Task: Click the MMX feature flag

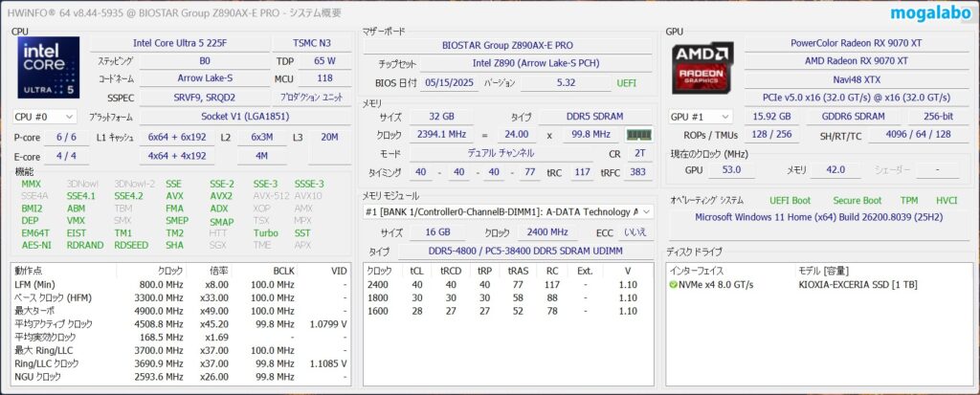Action: click(x=32, y=184)
